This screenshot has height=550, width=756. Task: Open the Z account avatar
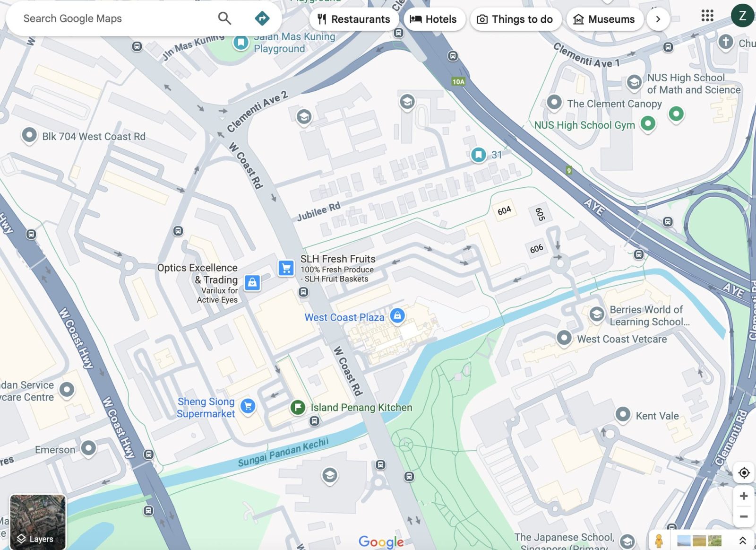click(742, 16)
